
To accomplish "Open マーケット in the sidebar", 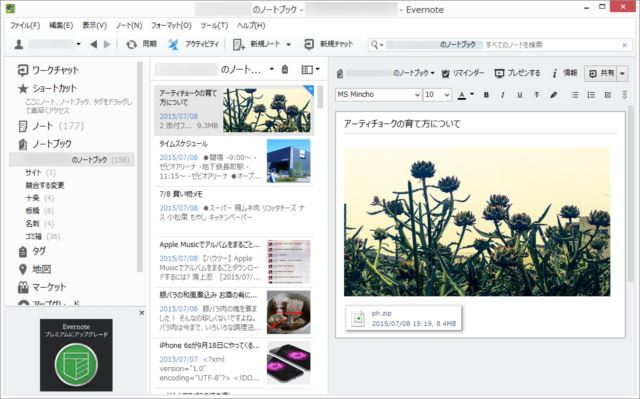I will [42, 287].
